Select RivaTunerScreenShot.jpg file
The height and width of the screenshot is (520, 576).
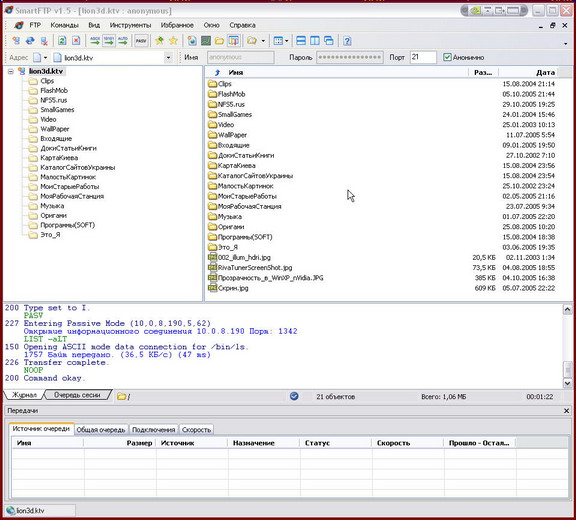point(255,268)
